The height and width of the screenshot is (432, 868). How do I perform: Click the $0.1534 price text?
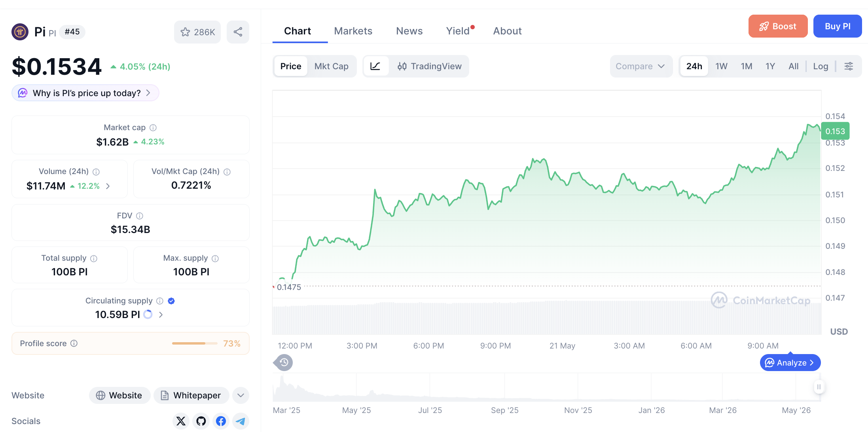[x=57, y=66]
